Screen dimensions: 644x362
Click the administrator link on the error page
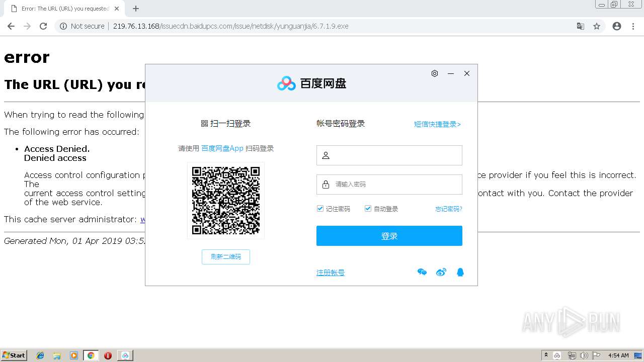pos(142,219)
